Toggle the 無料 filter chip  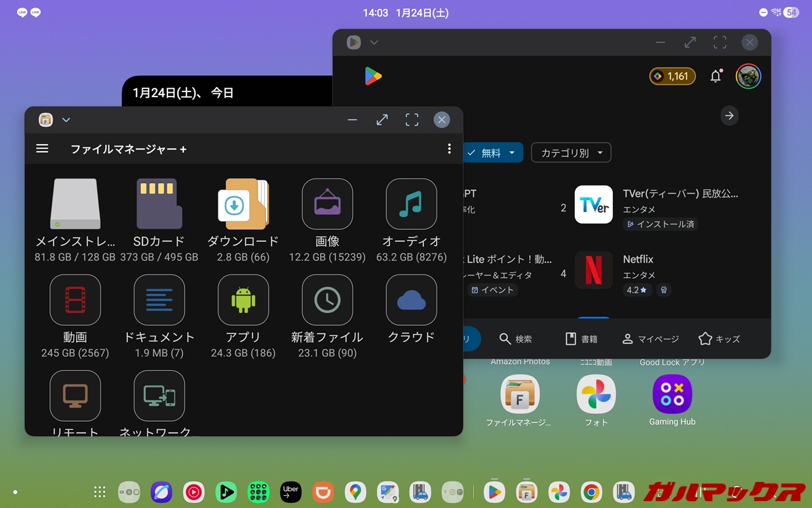point(492,153)
